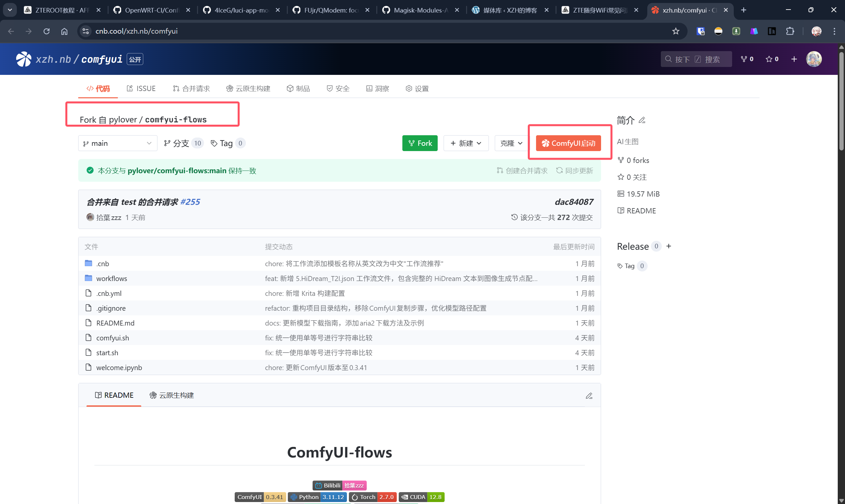Open commit dac84087

click(574, 202)
